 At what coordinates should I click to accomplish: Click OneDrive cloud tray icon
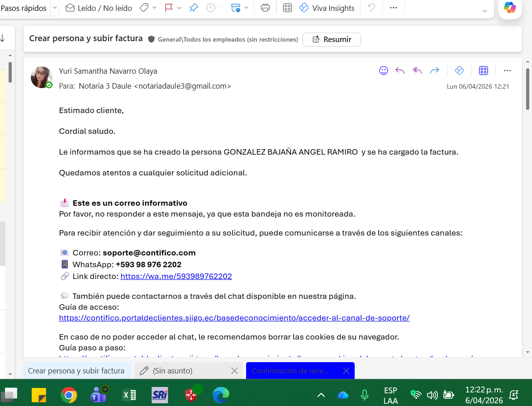[343, 395]
